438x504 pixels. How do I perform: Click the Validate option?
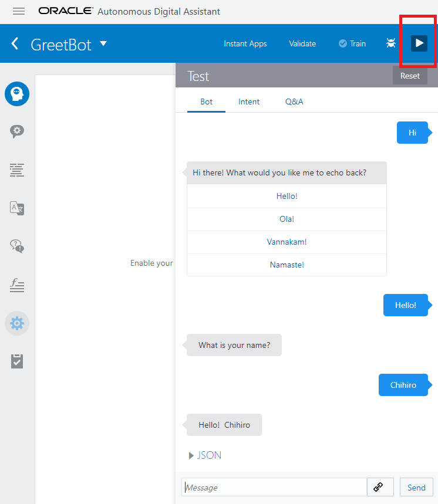click(302, 43)
